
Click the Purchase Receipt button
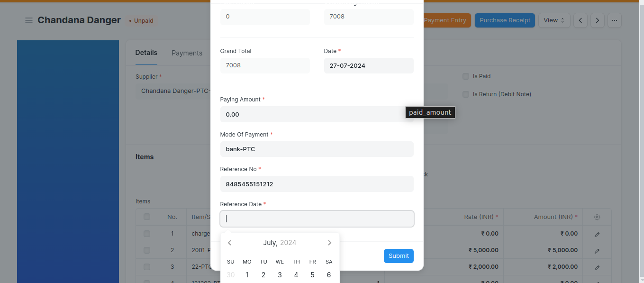coord(505,20)
